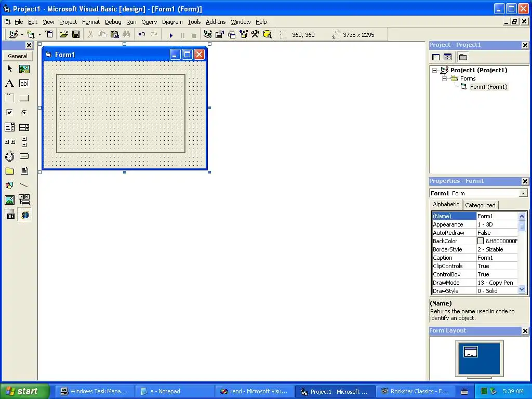Open the Form Layout Window toolbar icon

[x=232, y=34]
